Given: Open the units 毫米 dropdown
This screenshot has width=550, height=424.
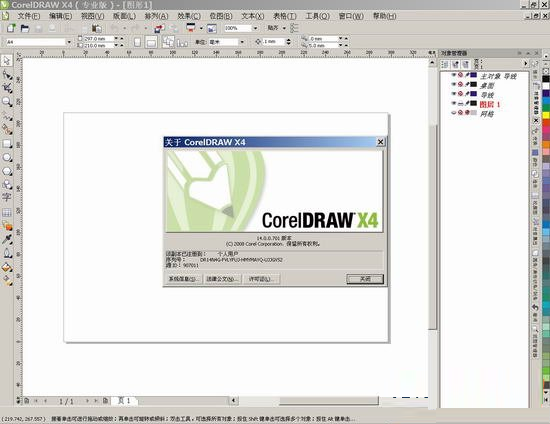Looking at the screenshot, I should (x=242, y=42).
